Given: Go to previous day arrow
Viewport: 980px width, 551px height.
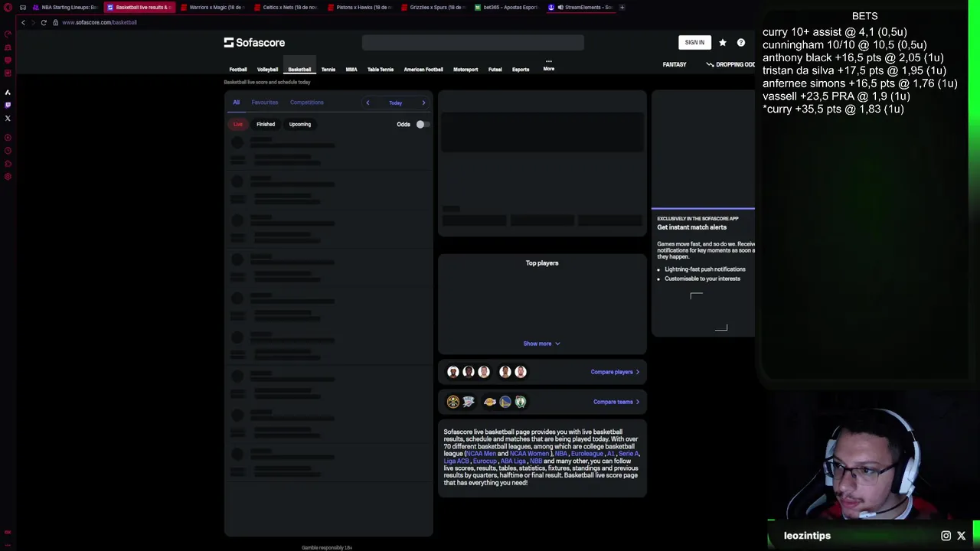Looking at the screenshot, I should (367, 103).
